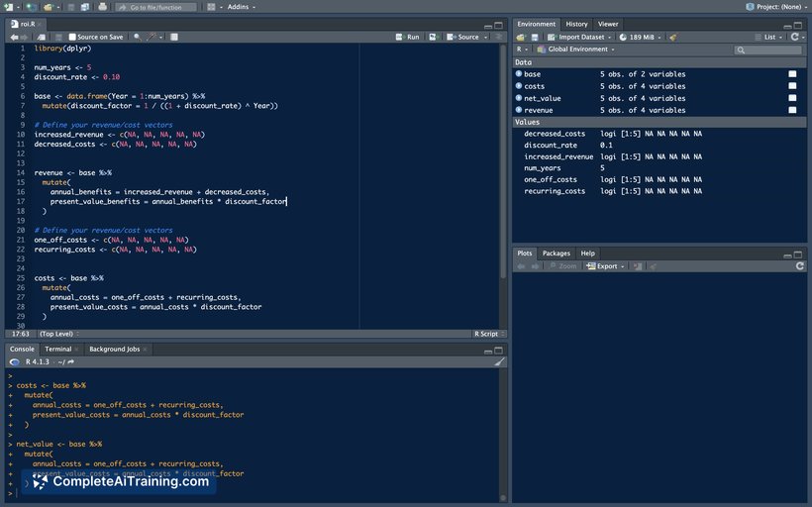Click Show in New Window editor icon
Viewport: 812px width, 507px height.
tap(41, 37)
